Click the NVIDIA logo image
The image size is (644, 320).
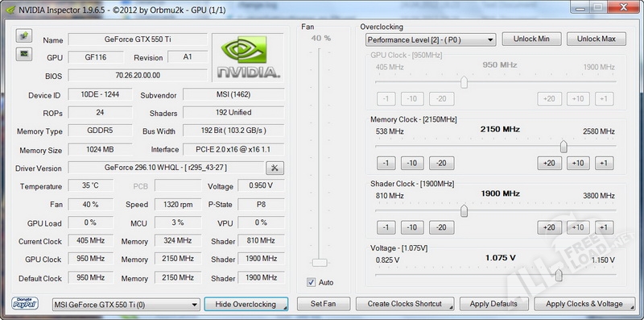point(248,57)
